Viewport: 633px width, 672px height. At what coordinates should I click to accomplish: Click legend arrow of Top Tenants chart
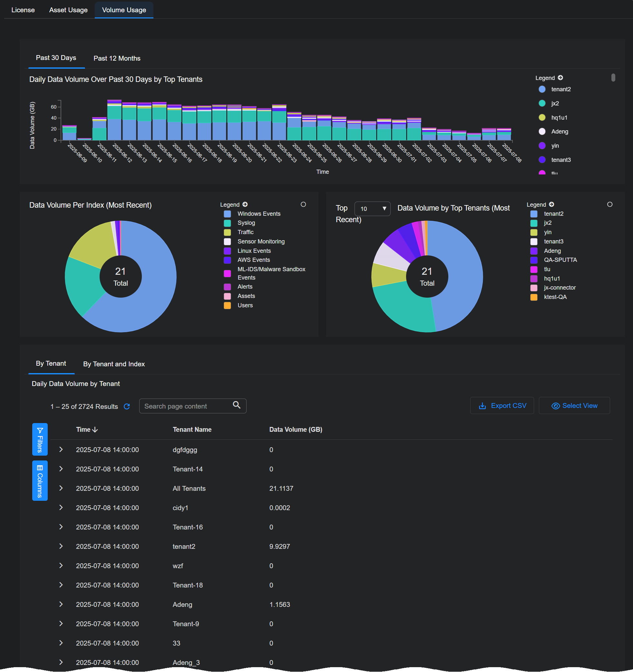[551, 204]
